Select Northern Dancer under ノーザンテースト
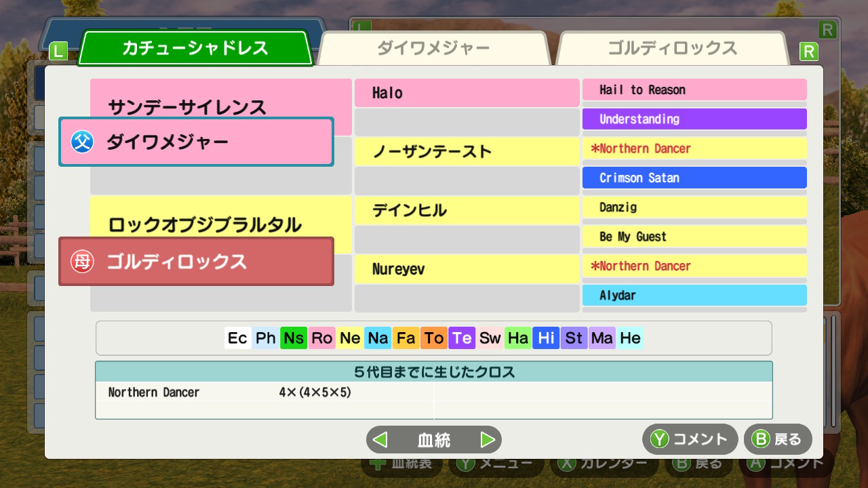 click(694, 148)
